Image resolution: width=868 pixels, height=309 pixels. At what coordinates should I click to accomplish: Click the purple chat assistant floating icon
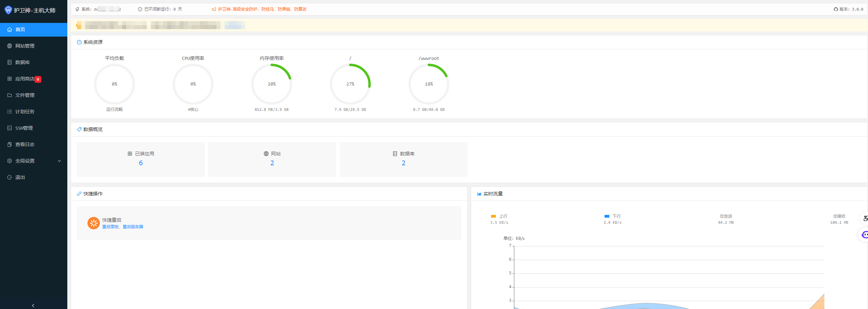865,235
